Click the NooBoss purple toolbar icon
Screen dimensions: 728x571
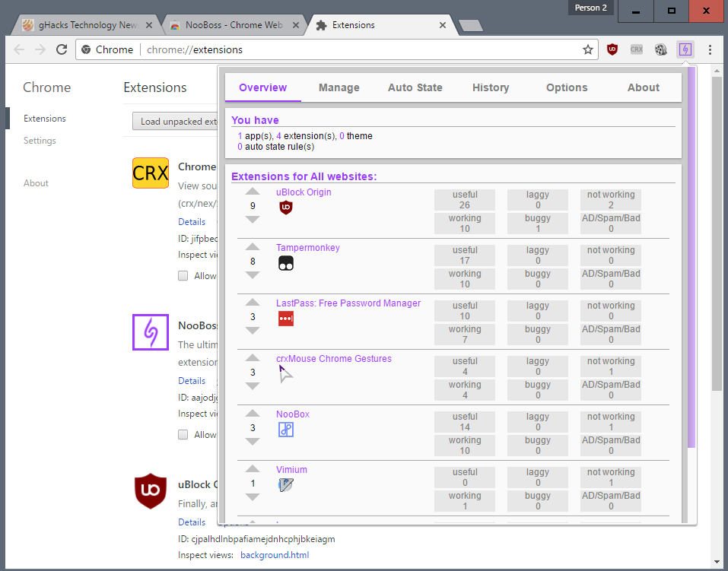coord(685,49)
